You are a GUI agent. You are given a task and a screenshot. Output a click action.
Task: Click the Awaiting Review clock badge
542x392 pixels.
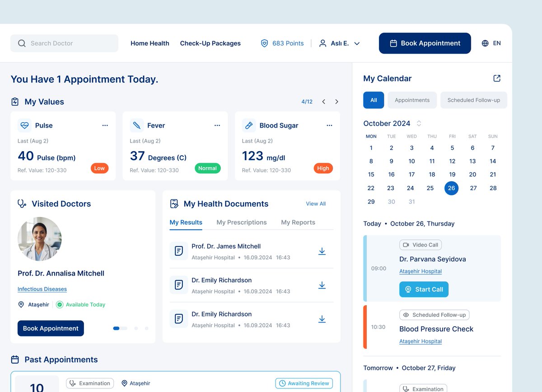tap(304, 383)
